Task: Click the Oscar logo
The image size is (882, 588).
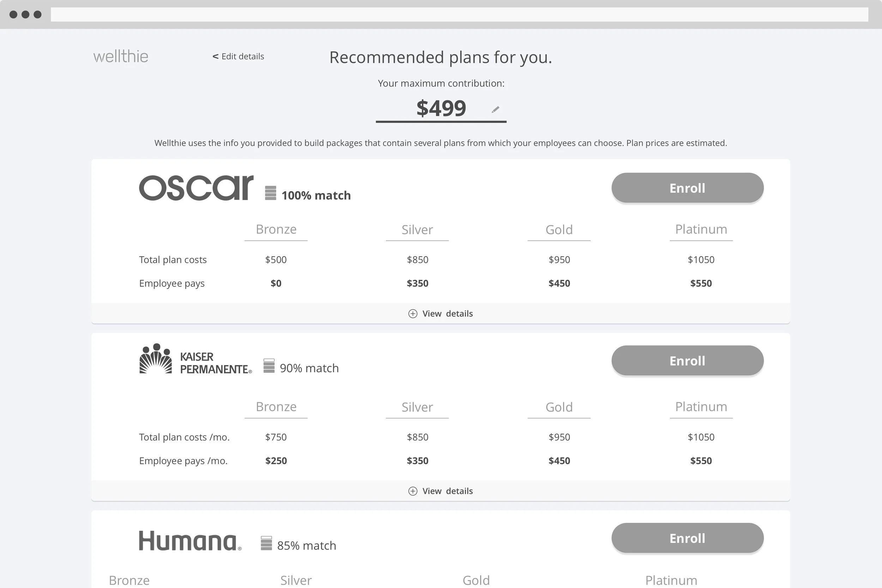Action: point(196,188)
